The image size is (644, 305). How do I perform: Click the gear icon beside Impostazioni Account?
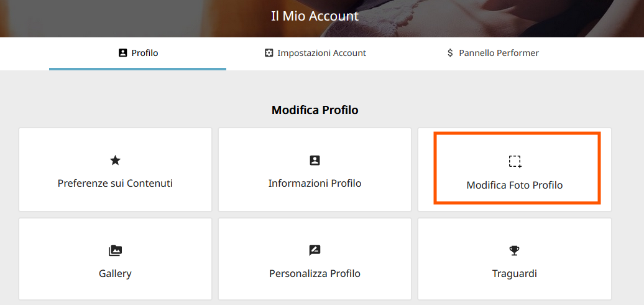pyautogui.click(x=269, y=53)
